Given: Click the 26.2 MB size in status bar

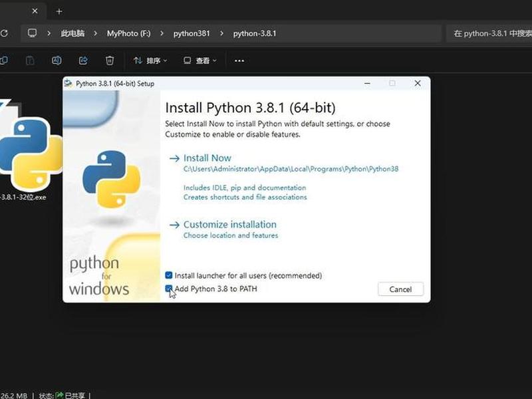Looking at the screenshot, I should coord(13,395).
